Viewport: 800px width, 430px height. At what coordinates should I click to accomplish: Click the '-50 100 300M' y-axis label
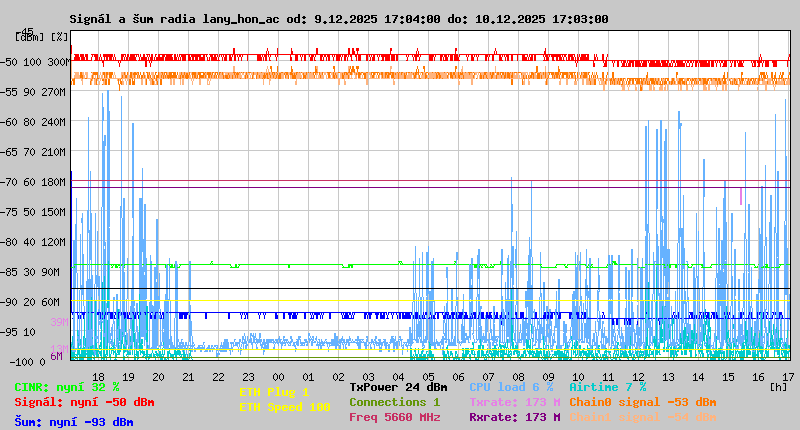[x=35, y=62]
